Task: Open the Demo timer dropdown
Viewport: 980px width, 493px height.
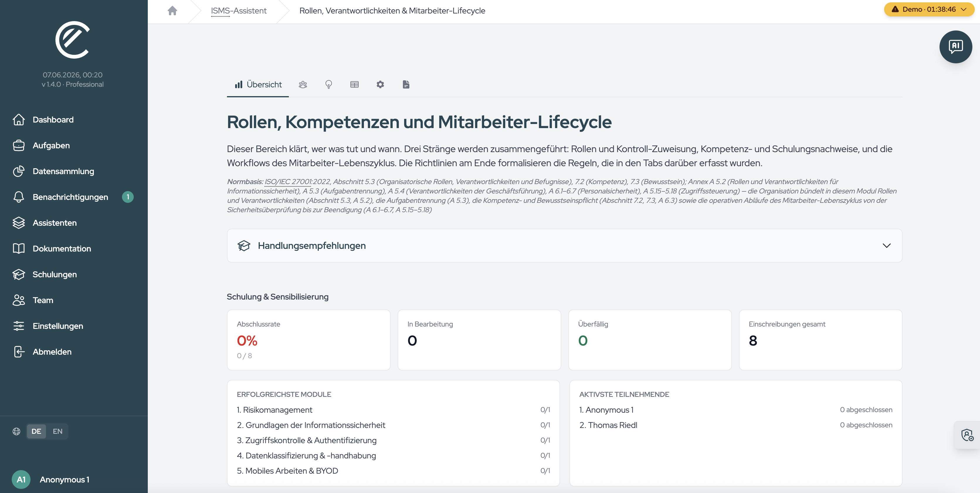Action: (929, 9)
